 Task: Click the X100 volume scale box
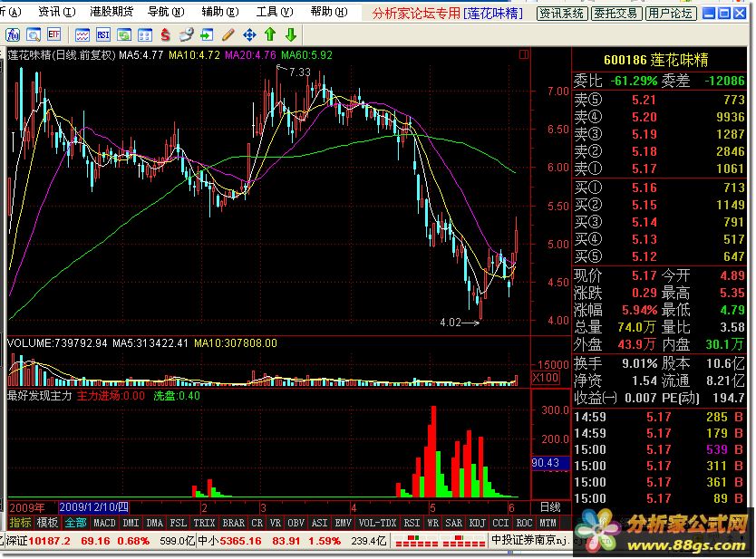point(546,378)
